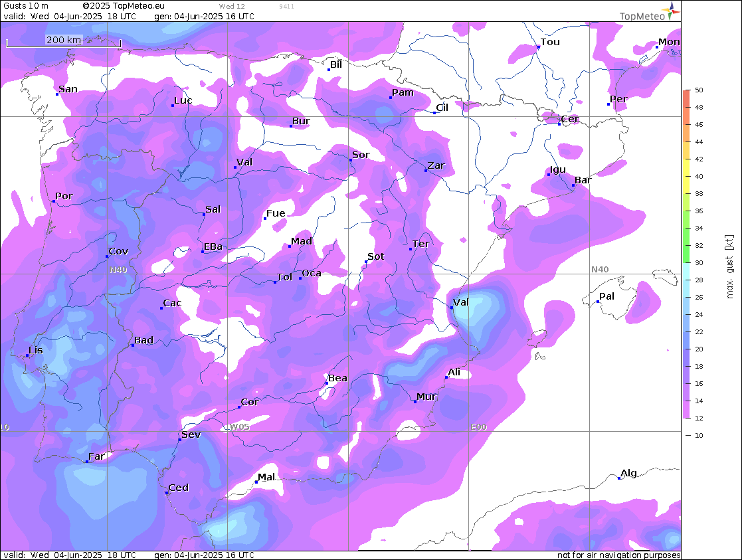
Task: Click the "EBa" city label
Action: coord(213,246)
